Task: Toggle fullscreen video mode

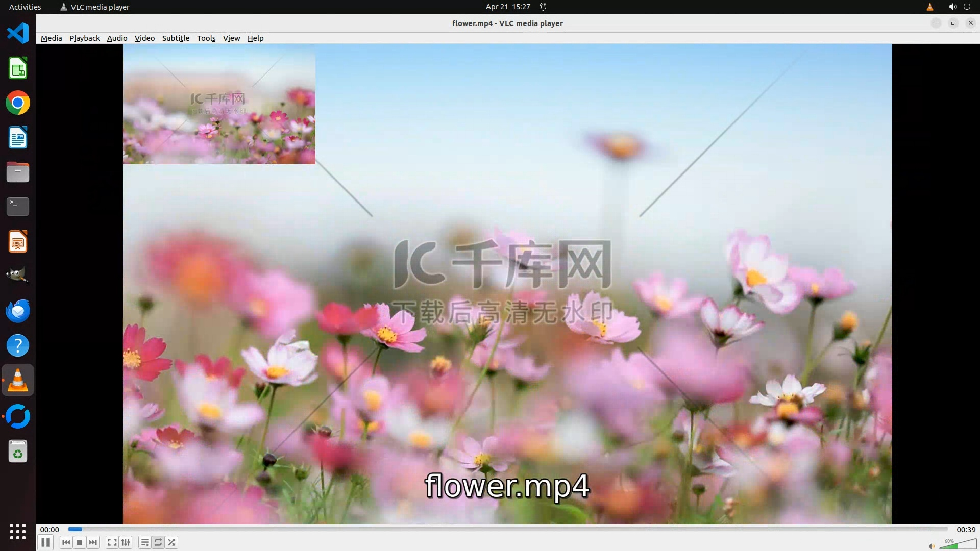Action: click(x=112, y=542)
